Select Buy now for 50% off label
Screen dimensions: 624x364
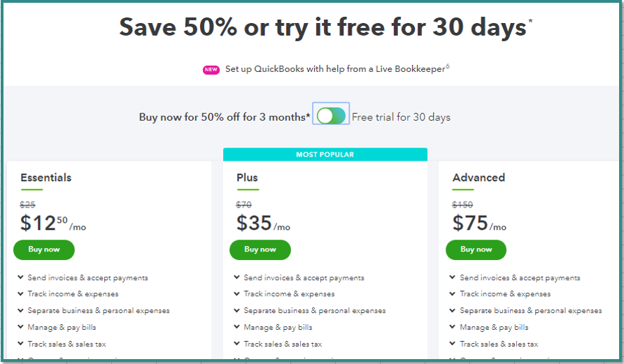pyautogui.click(x=224, y=117)
